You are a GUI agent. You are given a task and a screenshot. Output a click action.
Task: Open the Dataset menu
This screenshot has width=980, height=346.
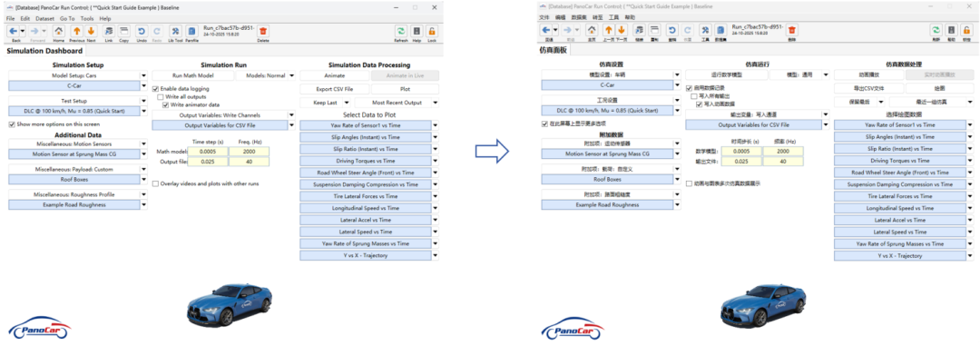point(44,19)
